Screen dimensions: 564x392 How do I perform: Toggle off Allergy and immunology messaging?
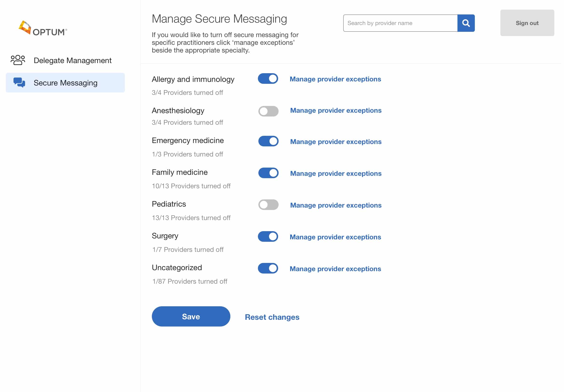pyautogui.click(x=268, y=79)
